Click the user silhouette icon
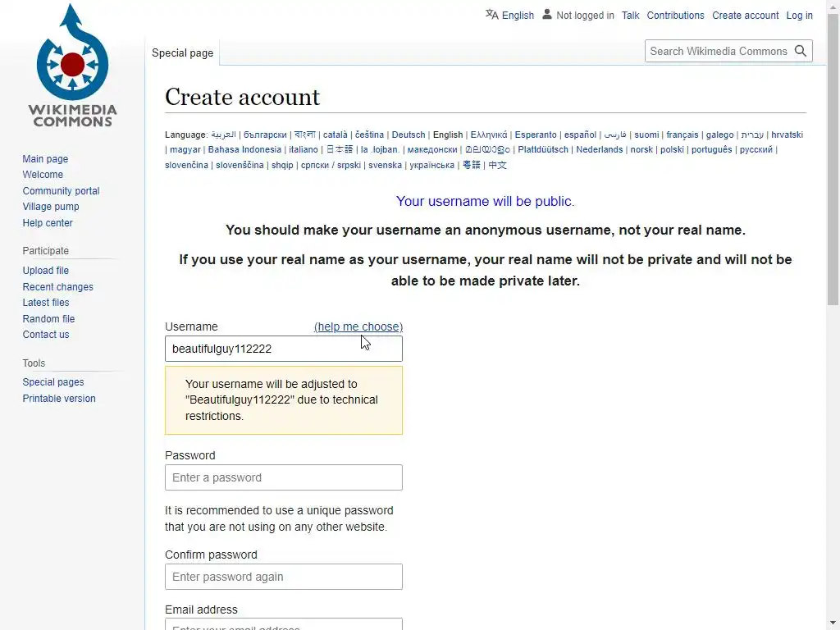The height and width of the screenshot is (630, 840). 546,15
